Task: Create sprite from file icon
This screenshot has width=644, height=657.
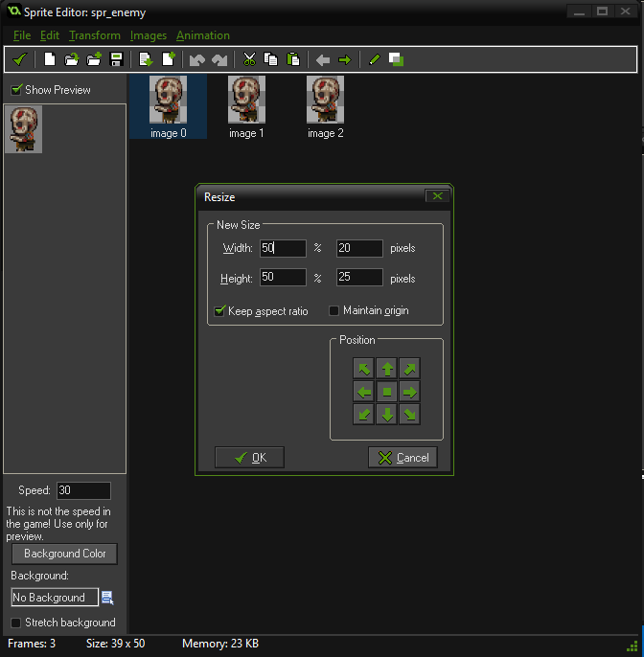Action: (x=72, y=59)
